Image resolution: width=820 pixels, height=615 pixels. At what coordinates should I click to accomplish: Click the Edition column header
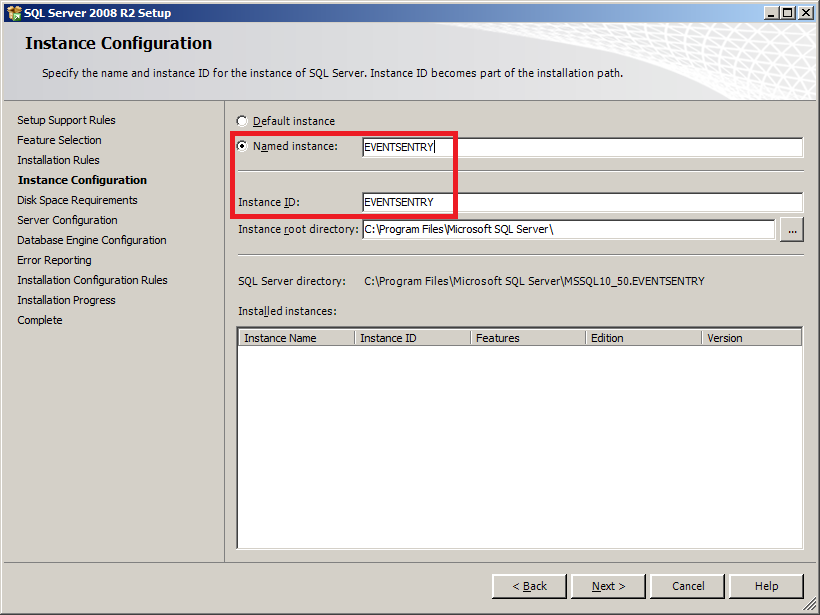click(643, 338)
